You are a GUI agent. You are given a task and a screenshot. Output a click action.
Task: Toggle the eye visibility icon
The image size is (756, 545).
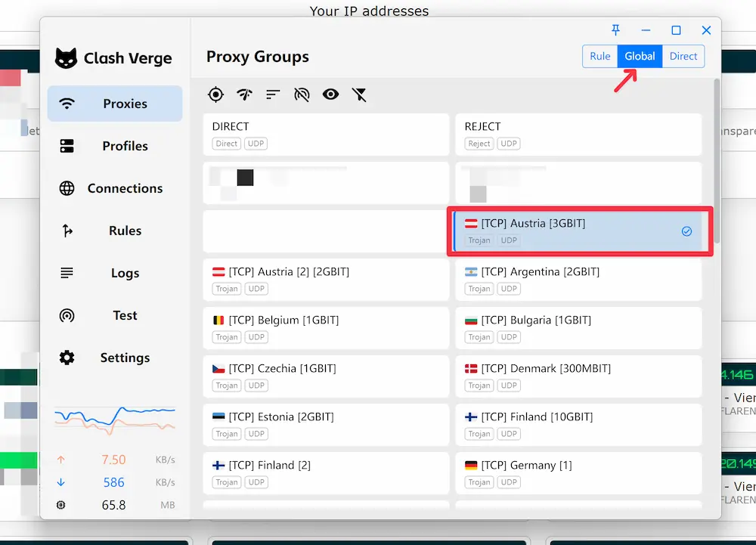tap(330, 94)
